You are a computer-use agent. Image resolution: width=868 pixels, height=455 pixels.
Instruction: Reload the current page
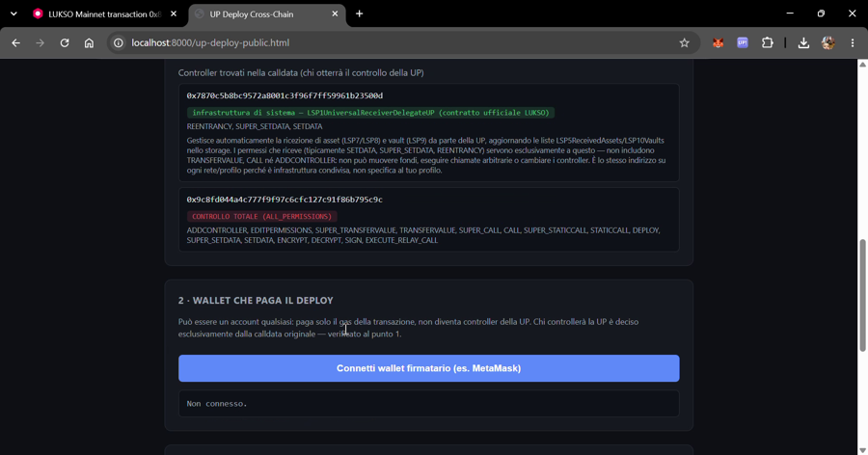(65, 42)
